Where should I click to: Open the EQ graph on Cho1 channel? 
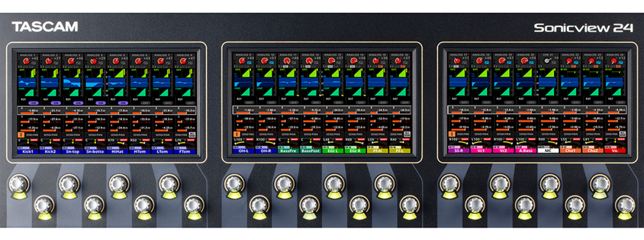(x=569, y=83)
